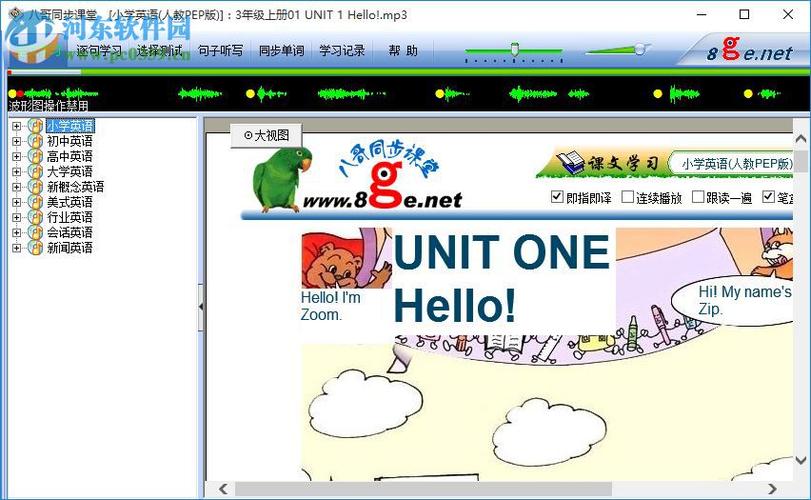This screenshot has width=811, height=500.
Task: Click the Zoom bear picture
Action: (347, 259)
